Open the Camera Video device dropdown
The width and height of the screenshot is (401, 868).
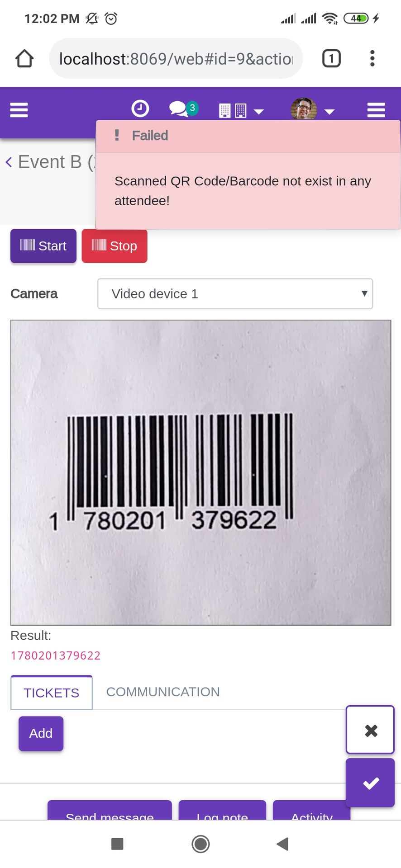pyautogui.click(x=235, y=294)
